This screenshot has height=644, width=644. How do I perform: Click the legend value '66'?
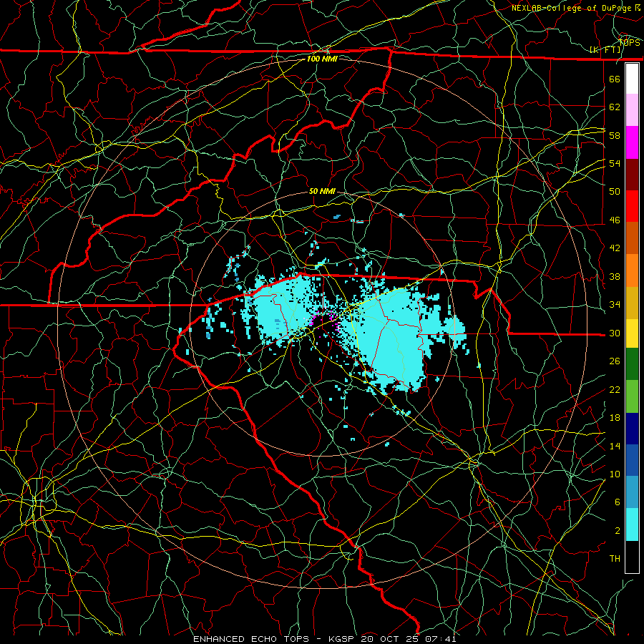click(x=615, y=79)
